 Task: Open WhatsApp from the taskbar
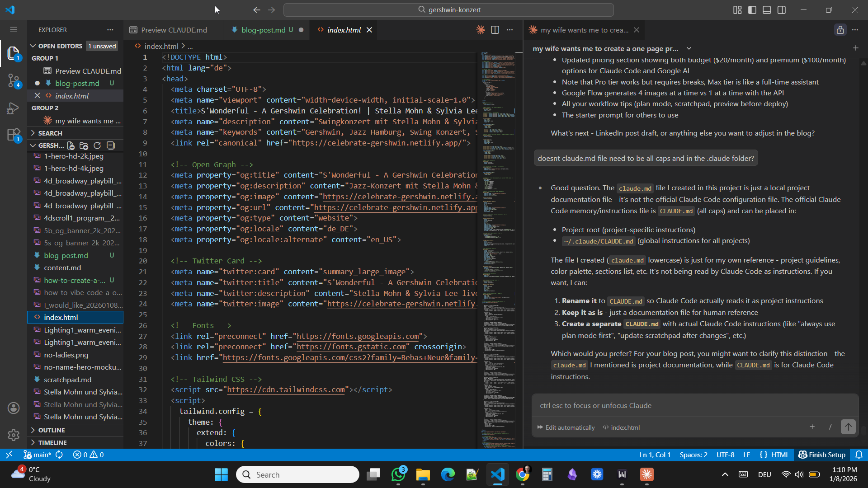point(399,474)
